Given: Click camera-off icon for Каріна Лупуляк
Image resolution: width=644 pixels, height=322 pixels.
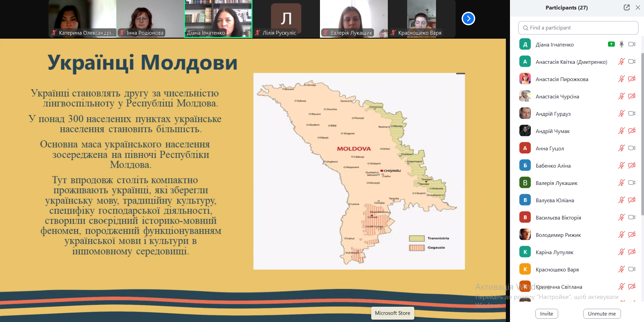Looking at the screenshot, I should pyautogui.click(x=631, y=252).
